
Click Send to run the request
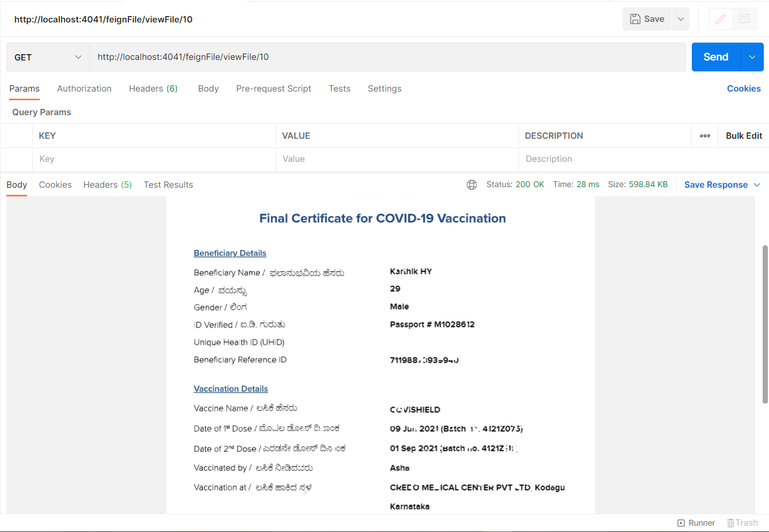pyautogui.click(x=715, y=57)
